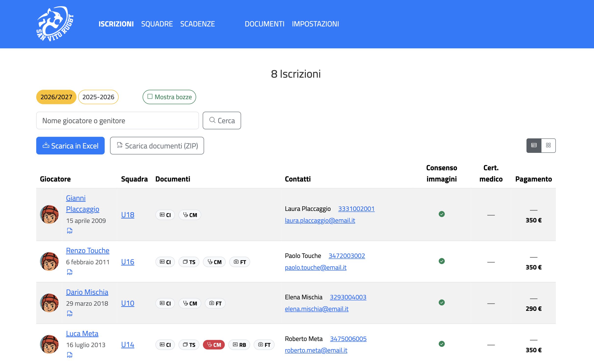This screenshot has height=364, width=594.
Task: Select the 2026/2027 season filter
Action: [56, 97]
